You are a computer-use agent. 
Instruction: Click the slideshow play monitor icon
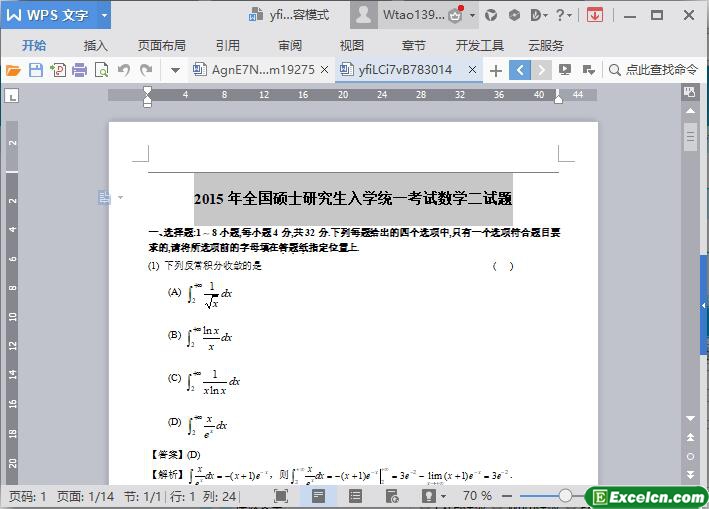[x=565, y=70]
